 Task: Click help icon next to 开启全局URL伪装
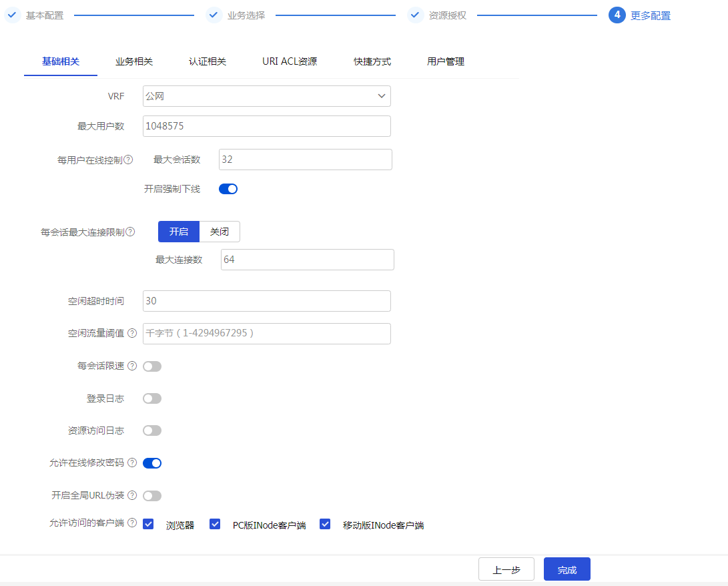132,495
